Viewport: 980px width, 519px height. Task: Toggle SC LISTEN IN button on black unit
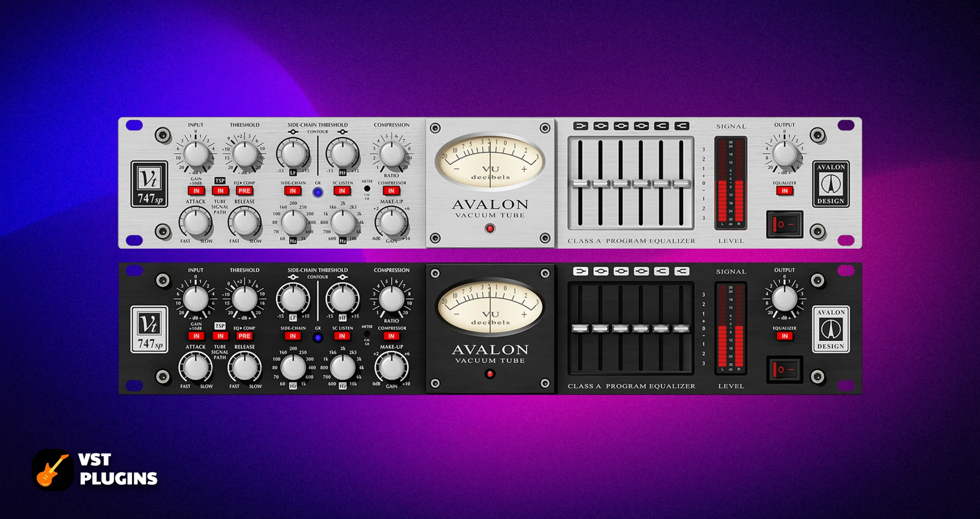coord(342,336)
